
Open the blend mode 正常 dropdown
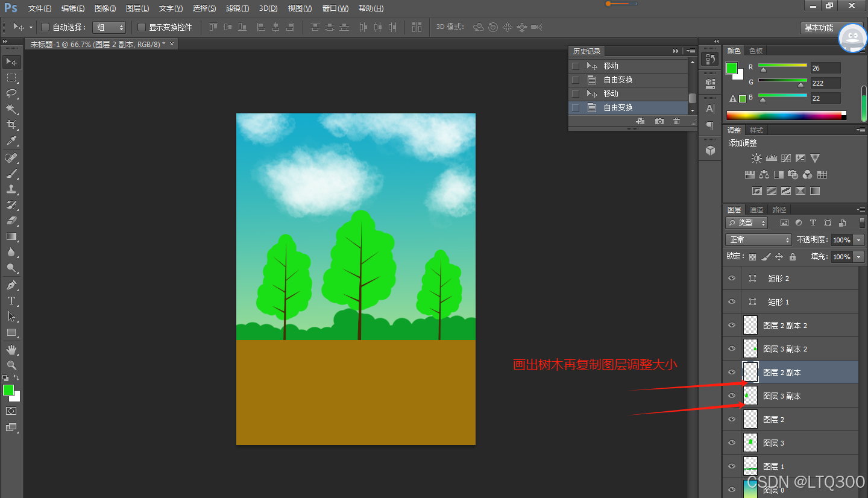pyautogui.click(x=758, y=240)
